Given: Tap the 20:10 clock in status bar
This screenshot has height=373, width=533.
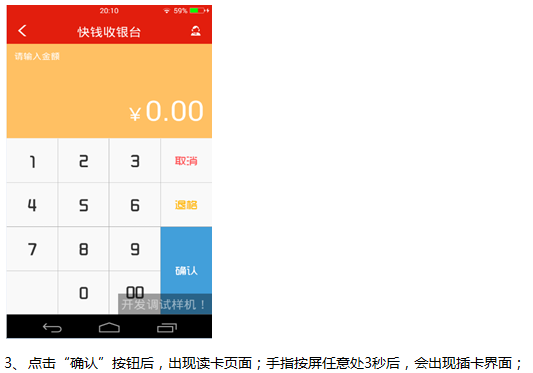Looking at the screenshot, I should [109, 11].
